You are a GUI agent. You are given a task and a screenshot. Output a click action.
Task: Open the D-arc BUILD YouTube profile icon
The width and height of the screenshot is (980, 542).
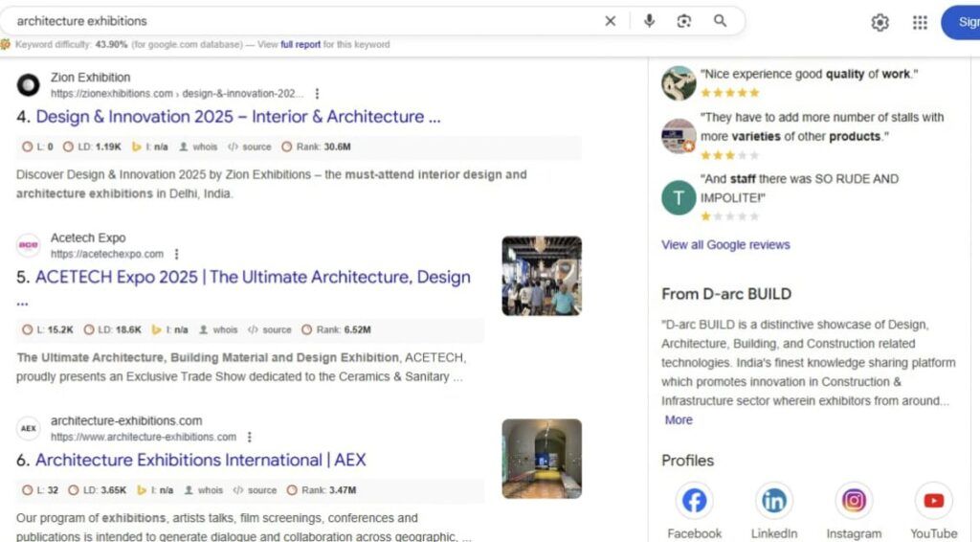click(x=933, y=501)
